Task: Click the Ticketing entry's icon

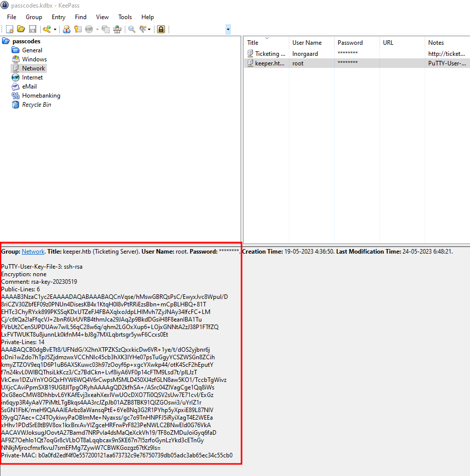Action: [250, 53]
